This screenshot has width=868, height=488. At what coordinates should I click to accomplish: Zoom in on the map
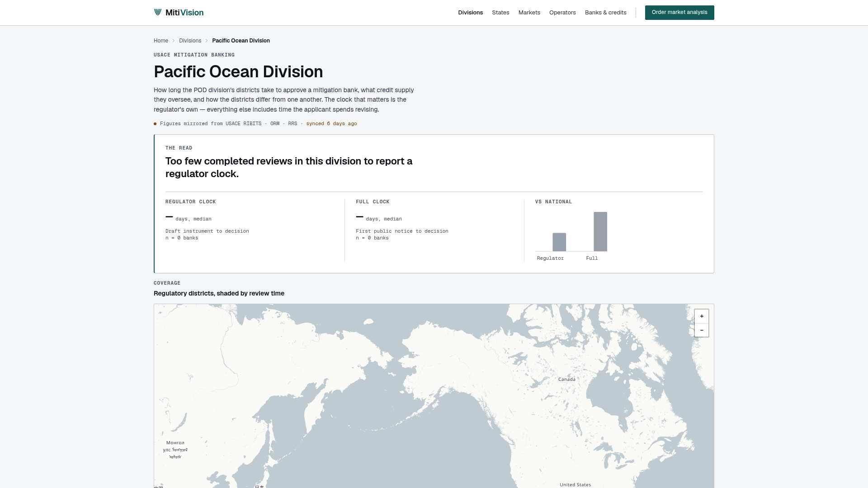702,316
